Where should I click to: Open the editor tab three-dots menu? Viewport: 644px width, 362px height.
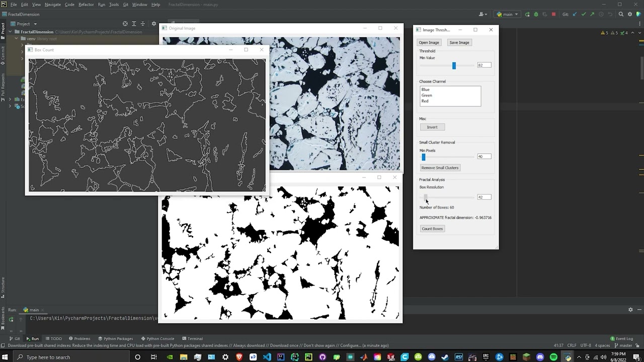coord(639,24)
